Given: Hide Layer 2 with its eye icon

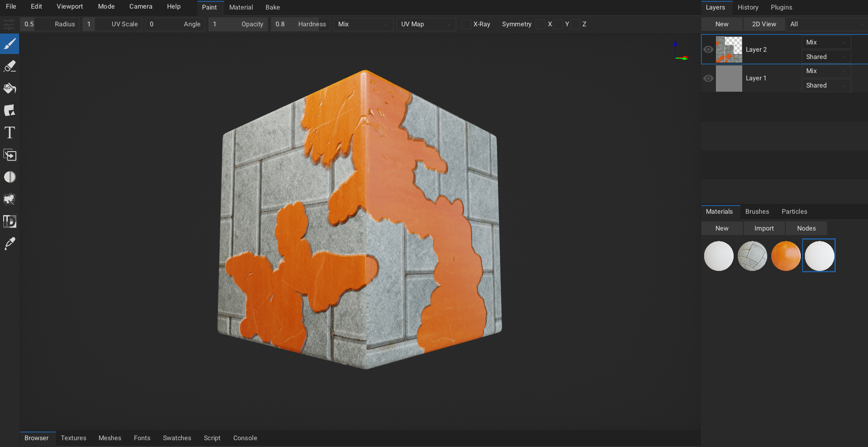Looking at the screenshot, I should (708, 49).
